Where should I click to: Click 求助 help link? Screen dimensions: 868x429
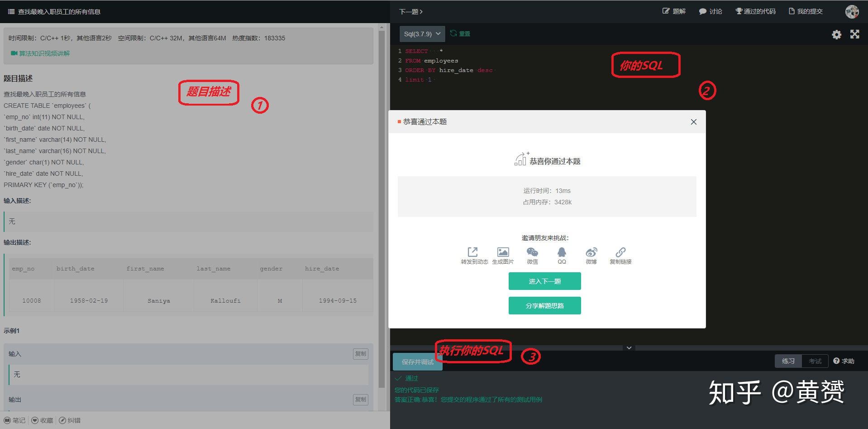click(x=844, y=361)
